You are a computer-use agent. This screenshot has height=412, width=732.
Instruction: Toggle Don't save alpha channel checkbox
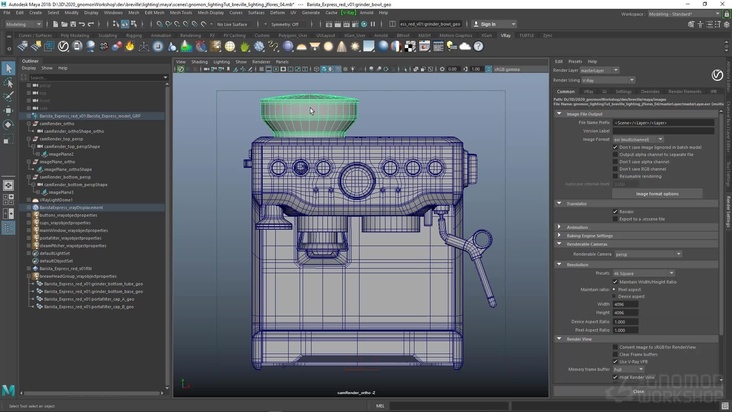[615, 161]
